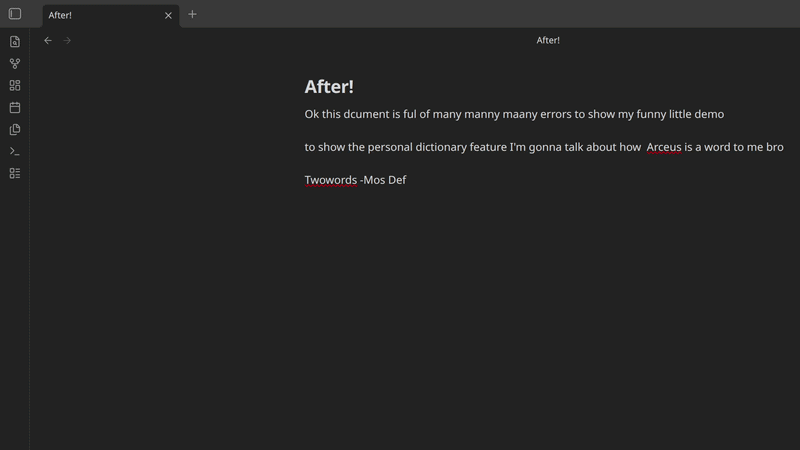Open the canvas grid icon in sidebar

click(x=15, y=85)
